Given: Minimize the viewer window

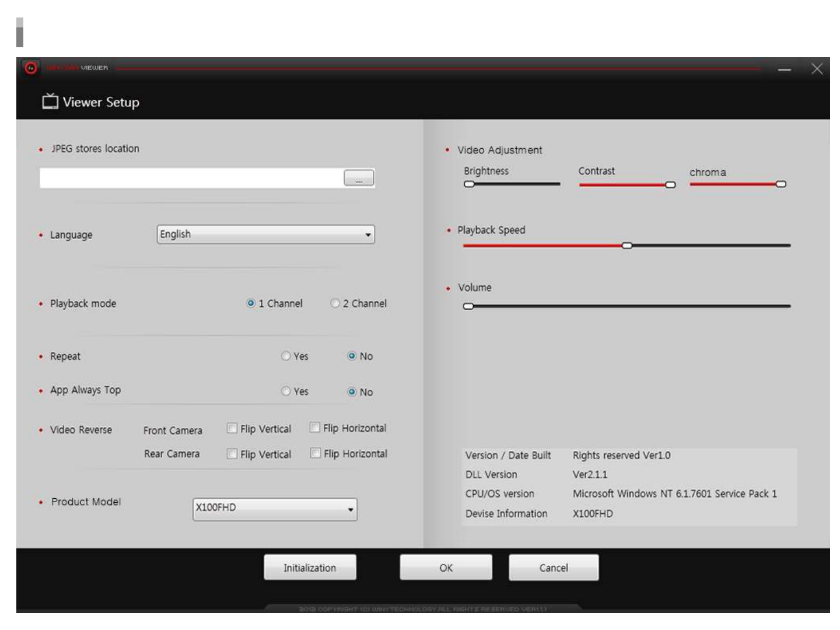Looking at the screenshot, I should tap(785, 69).
